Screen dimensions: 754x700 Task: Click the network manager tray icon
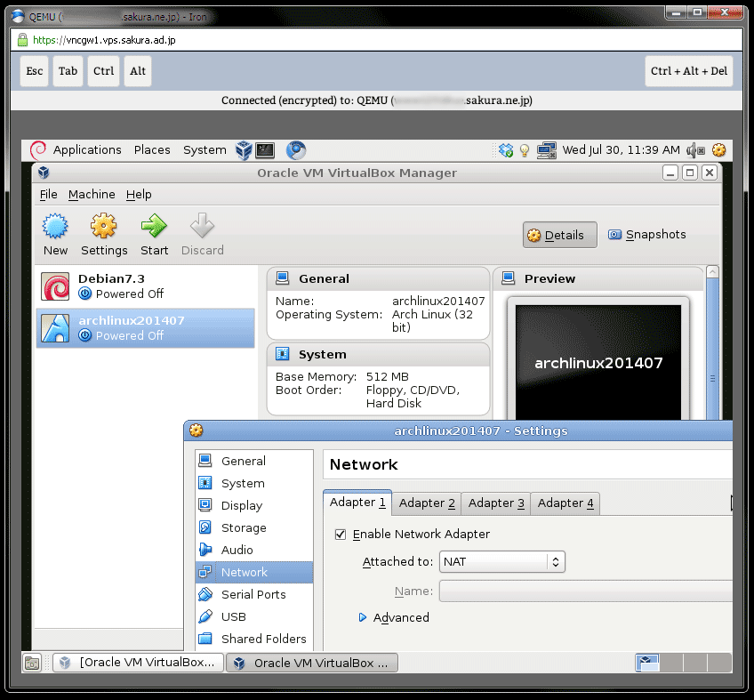[546, 150]
